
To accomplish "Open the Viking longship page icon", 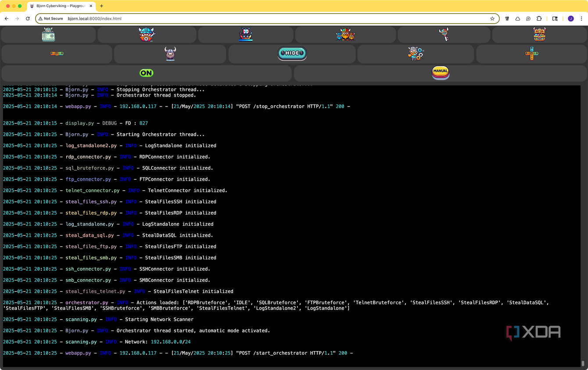I will click(x=246, y=35).
